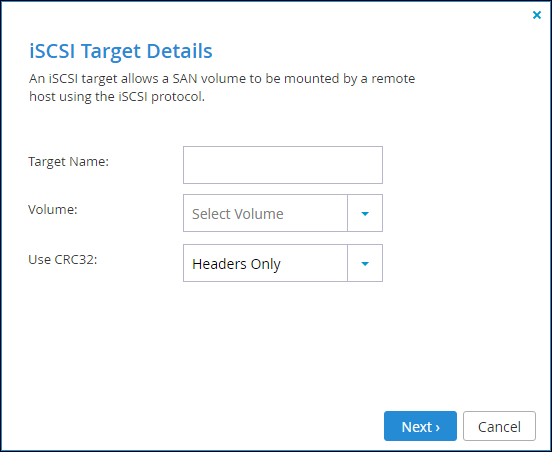Proceed with the Next button
Viewport: 552px width, 452px height.
[420, 426]
